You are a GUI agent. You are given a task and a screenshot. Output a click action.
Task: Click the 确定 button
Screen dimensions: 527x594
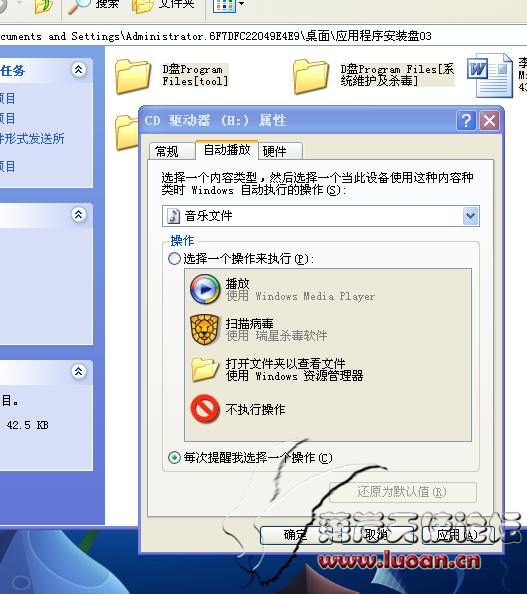[296, 535]
